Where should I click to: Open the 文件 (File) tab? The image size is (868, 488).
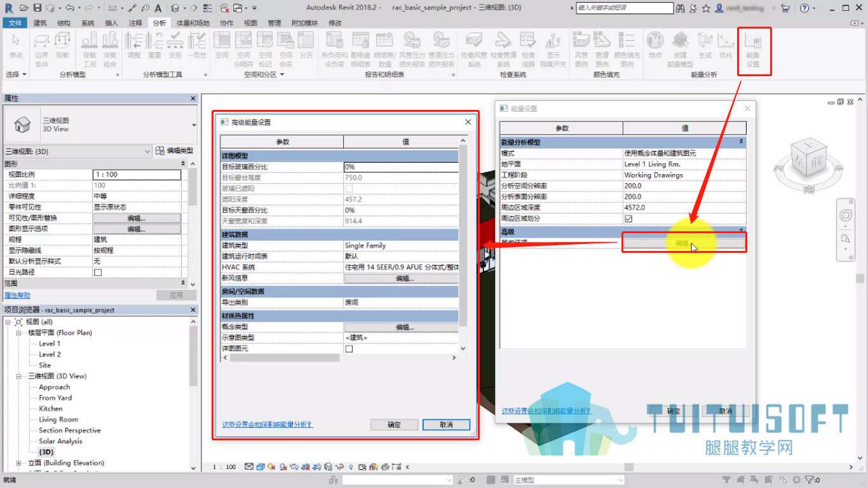pyautogui.click(x=15, y=23)
